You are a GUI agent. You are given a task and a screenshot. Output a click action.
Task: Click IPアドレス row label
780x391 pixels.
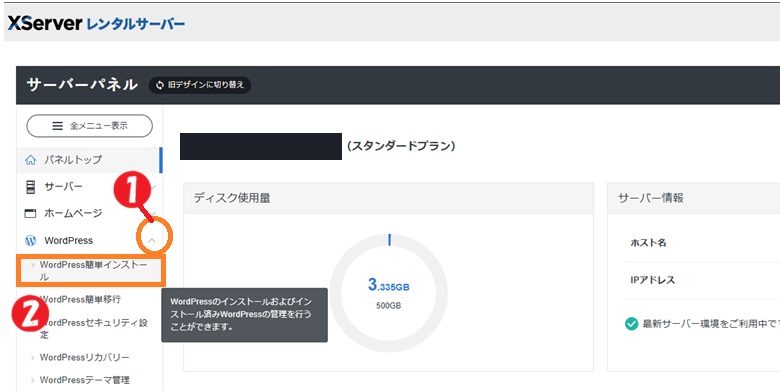click(653, 280)
